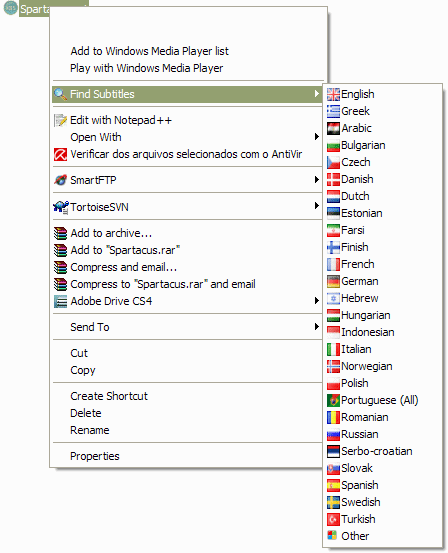Screen dimensions: 448x553
Task: Click the Danish flag icon
Action: (333, 180)
